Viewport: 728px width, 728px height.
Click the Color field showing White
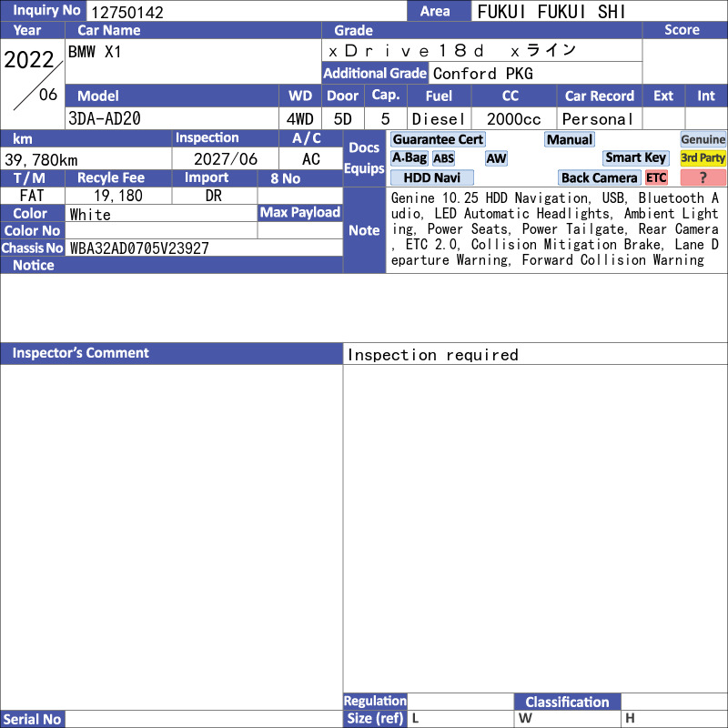(161, 214)
